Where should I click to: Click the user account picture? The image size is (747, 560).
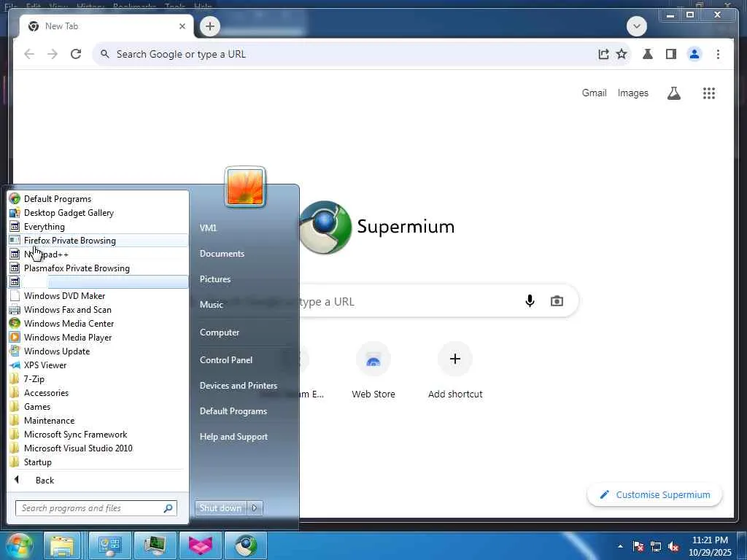pos(245,187)
